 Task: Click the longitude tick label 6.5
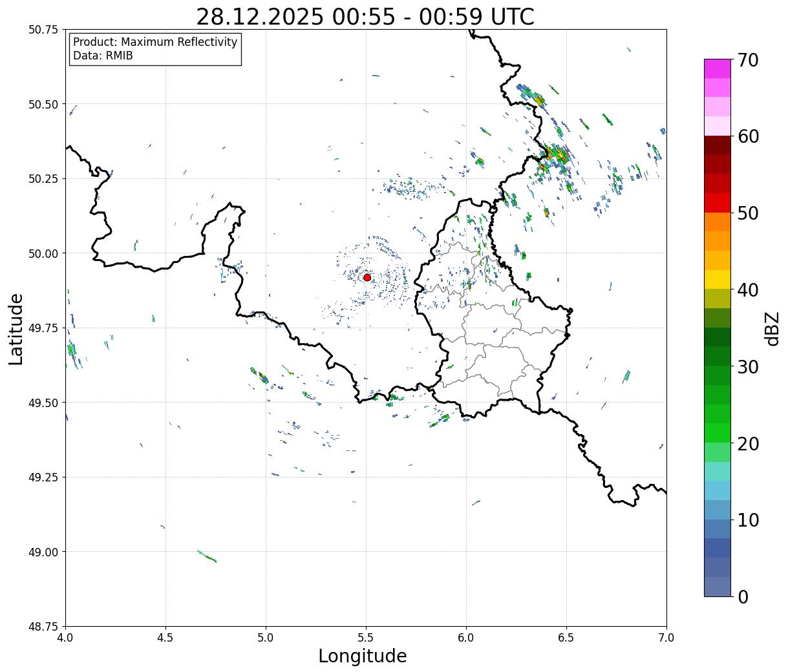[x=566, y=638]
